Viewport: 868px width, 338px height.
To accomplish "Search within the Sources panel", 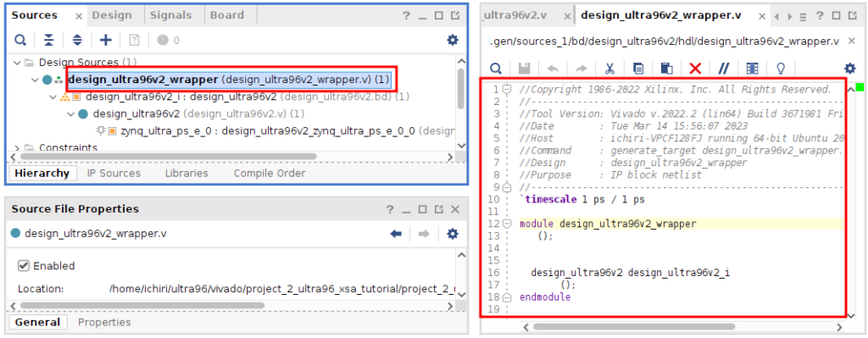I will pyautogui.click(x=20, y=40).
